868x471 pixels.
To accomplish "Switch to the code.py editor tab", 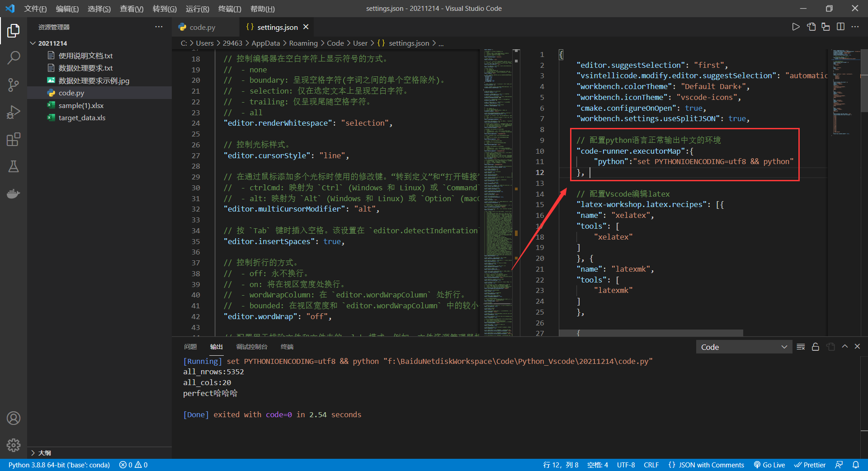I will coord(206,27).
